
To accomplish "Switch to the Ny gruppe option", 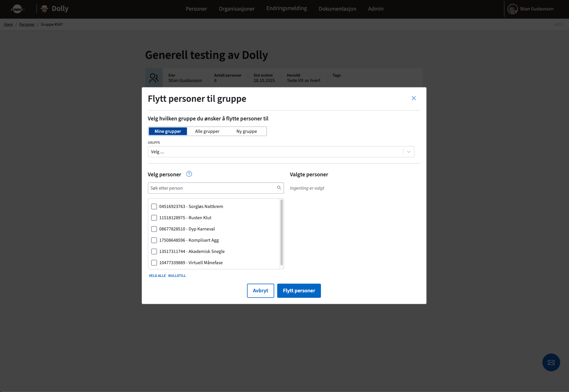I will pyautogui.click(x=246, y=131).
